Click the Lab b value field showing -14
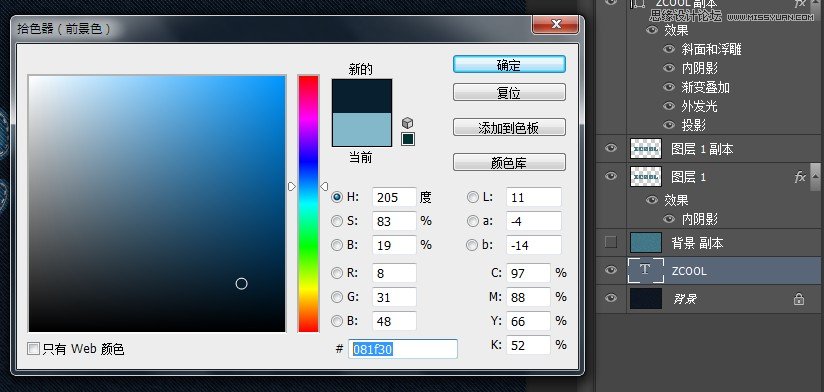824x392 pixels. click(x=534, y=245)
